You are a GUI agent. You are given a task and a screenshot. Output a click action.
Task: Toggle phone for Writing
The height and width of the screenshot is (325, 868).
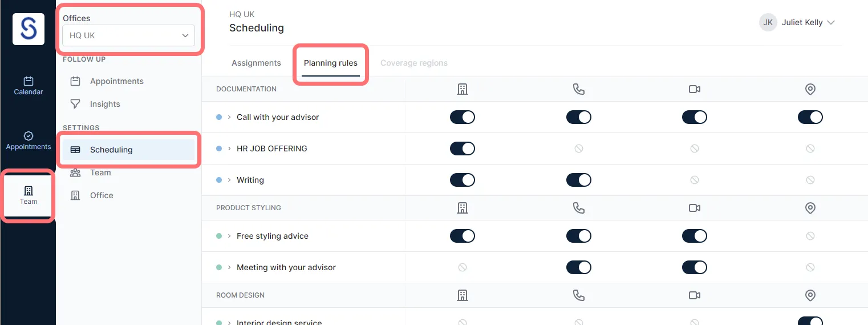[579, 180]
